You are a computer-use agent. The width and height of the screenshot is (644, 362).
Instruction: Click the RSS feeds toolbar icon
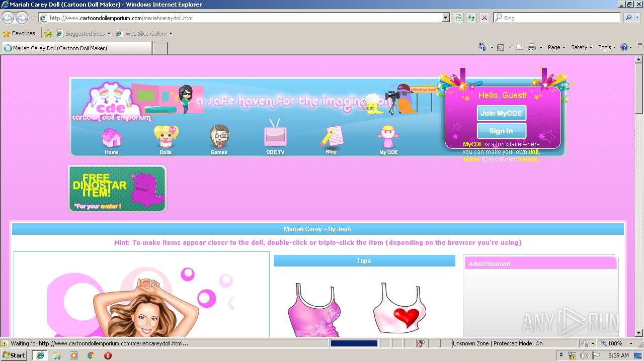pos(501,47)
